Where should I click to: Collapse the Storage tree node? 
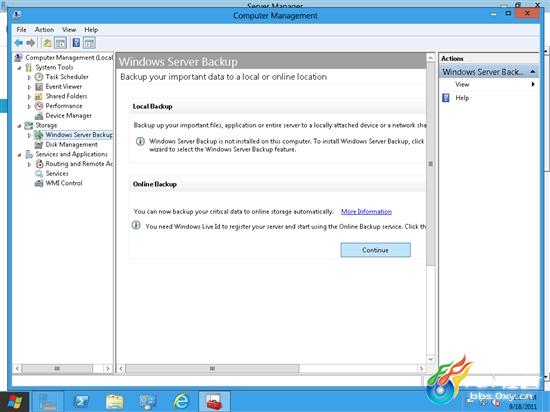tap(19, 126)
